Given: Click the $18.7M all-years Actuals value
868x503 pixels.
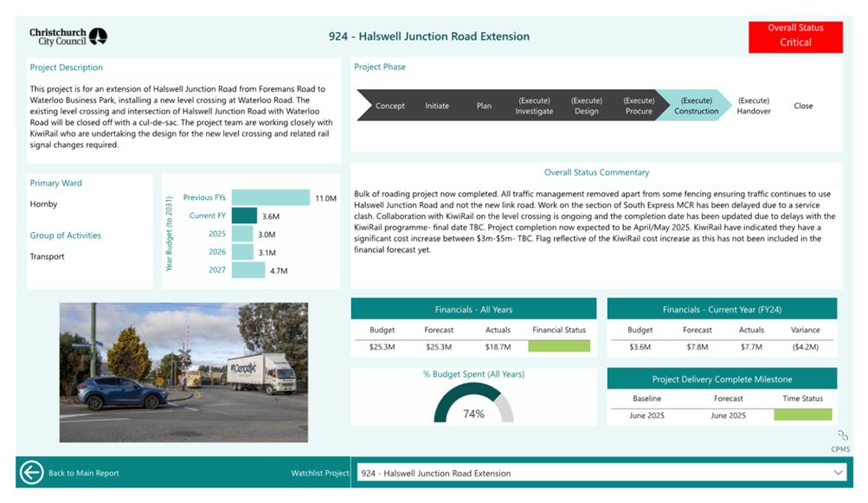Looking at the screenshot, I should [x=498, y=347].
